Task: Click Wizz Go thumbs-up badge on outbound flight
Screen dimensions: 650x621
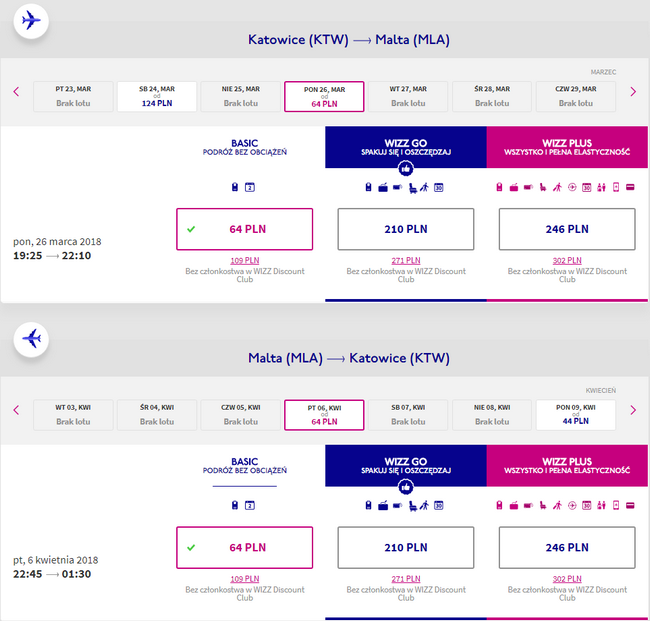Action: pos(405,168)
